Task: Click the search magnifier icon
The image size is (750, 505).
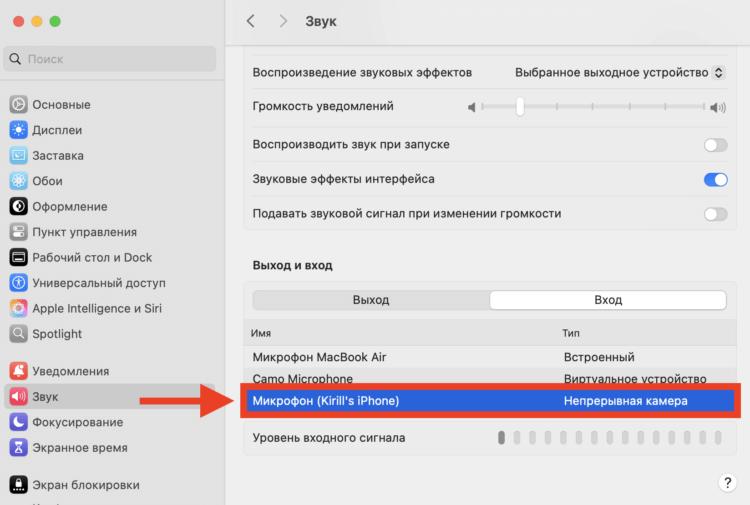Action: [15, 59]
